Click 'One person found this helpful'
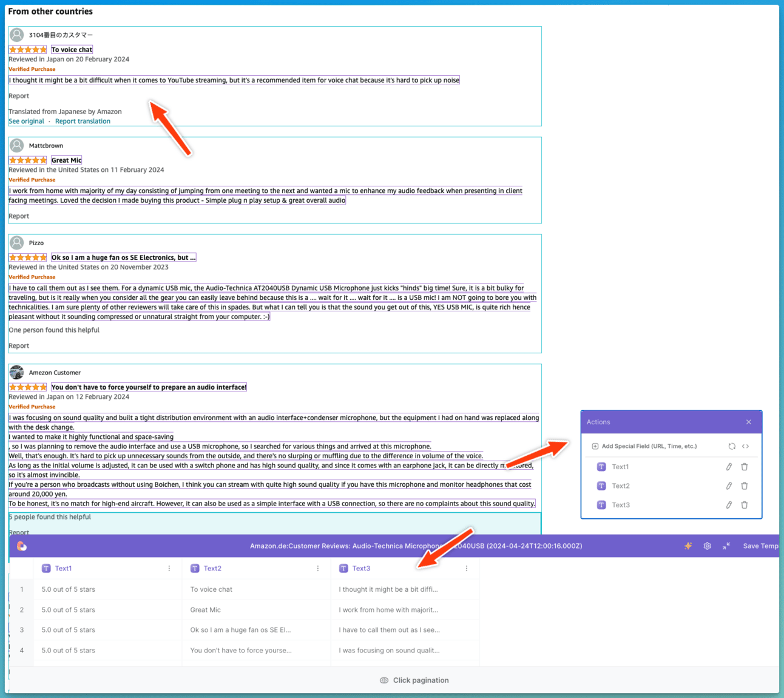This screenshot has height=698, width=784. (54, 330)
